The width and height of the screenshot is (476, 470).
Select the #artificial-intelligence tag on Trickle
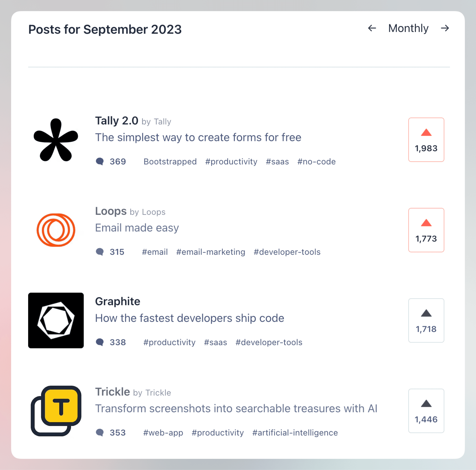pos(295,433)
